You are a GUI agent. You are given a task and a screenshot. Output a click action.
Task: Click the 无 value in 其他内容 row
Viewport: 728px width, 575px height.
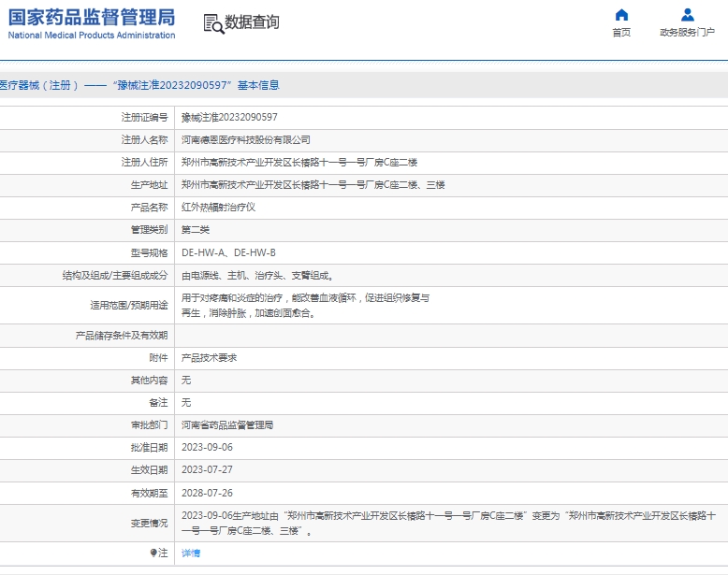click(x=185, y=381)
